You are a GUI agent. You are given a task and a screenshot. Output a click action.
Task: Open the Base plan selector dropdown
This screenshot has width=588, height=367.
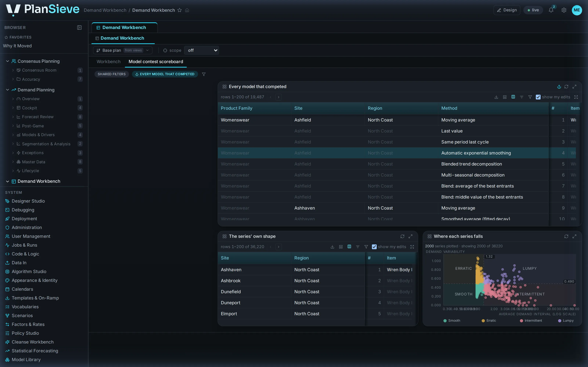[x=123, y=50]
